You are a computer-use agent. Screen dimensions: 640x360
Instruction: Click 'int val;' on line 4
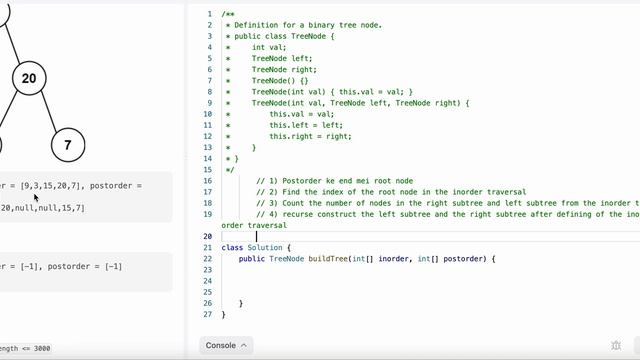click(269, 47)
